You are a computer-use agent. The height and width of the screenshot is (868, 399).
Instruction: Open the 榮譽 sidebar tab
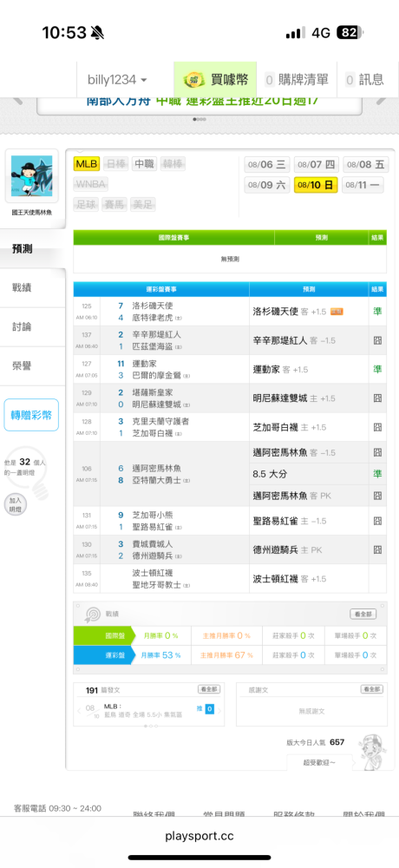tap(33, 366)
